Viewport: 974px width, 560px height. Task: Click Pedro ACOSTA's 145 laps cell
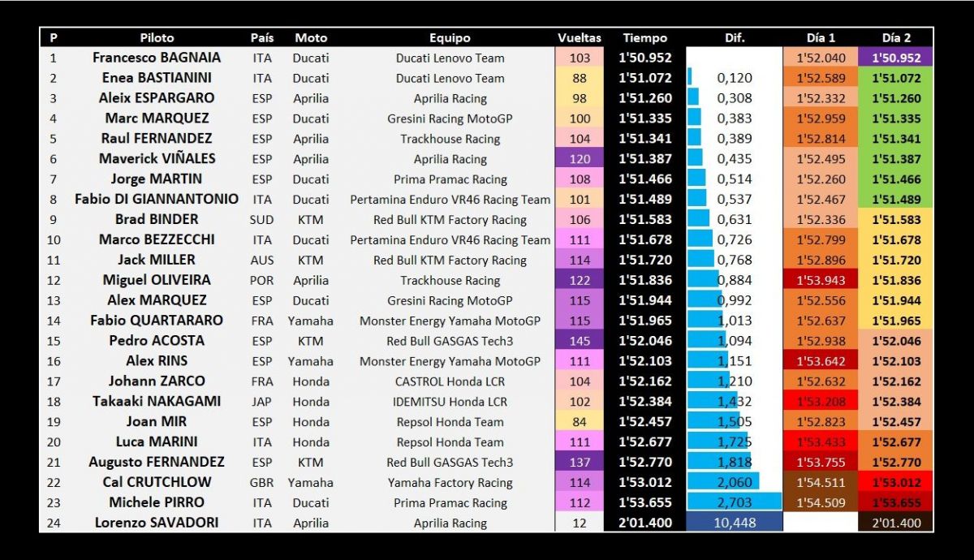pos(580,341)
